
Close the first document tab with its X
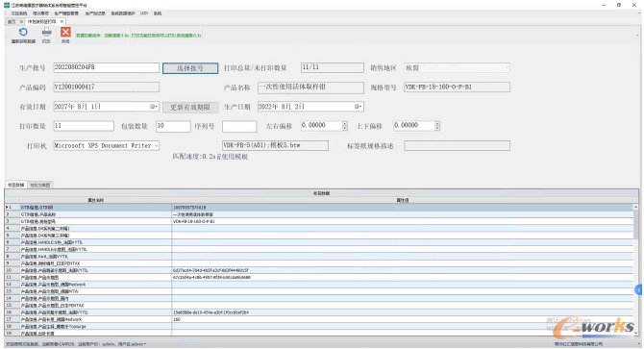[21, 22]
